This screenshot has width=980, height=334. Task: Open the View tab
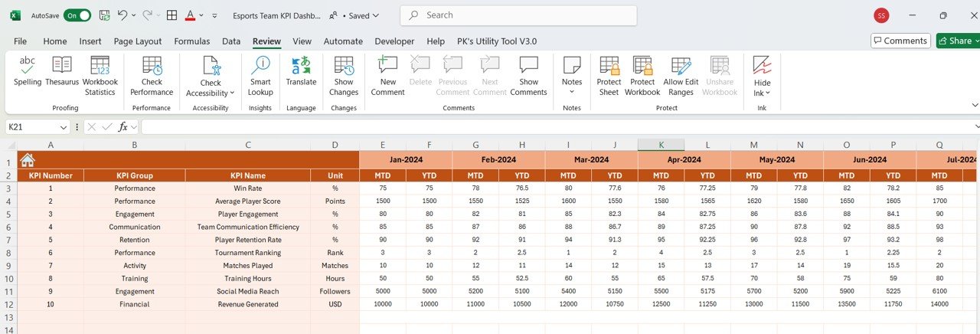pyautogui.click(x=302, y=41)
